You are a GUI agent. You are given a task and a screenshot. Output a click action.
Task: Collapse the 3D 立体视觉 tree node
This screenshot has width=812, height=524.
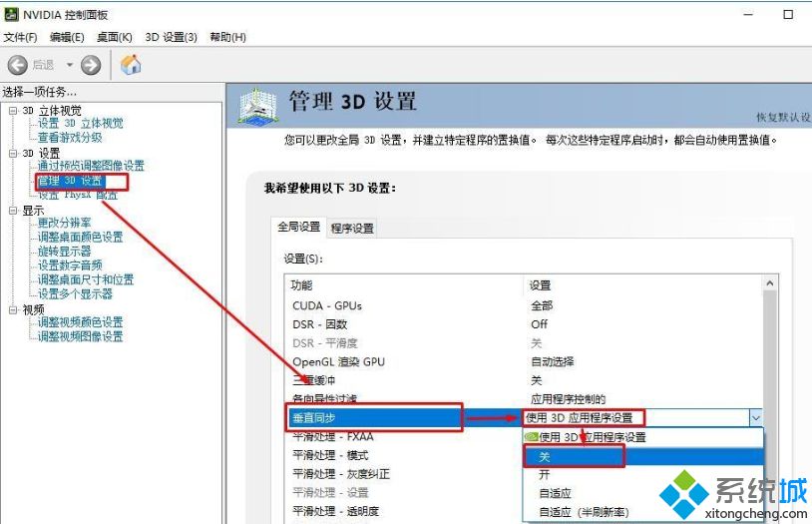13,111
